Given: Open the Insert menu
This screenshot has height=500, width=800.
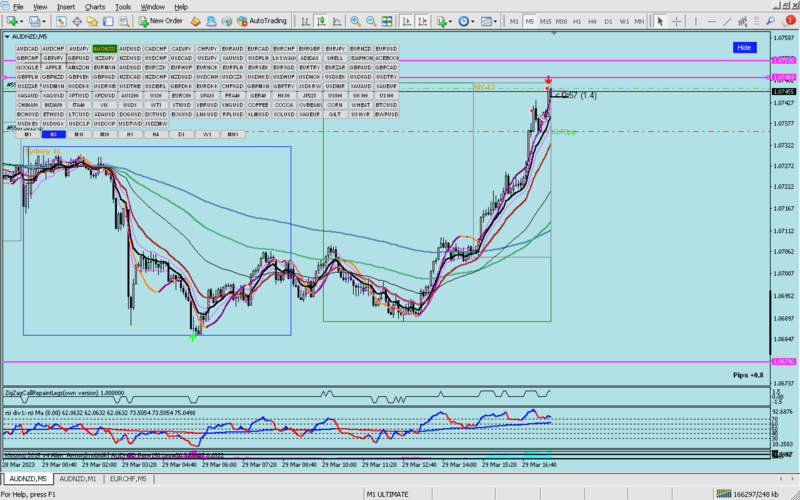Looking at the screenshot, I should pyautogui.click(x=66, y=7).
